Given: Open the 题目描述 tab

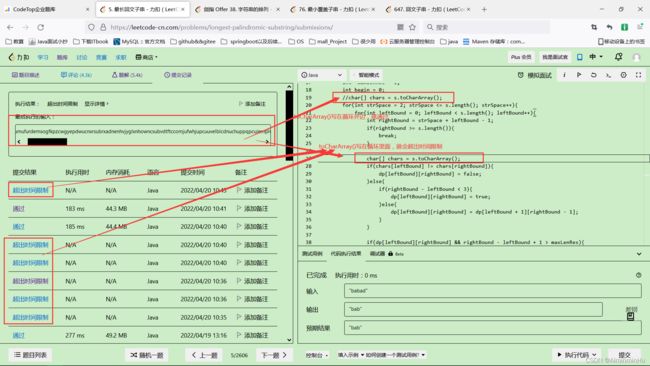Looking at the screenshot, I should pos(26,75).
